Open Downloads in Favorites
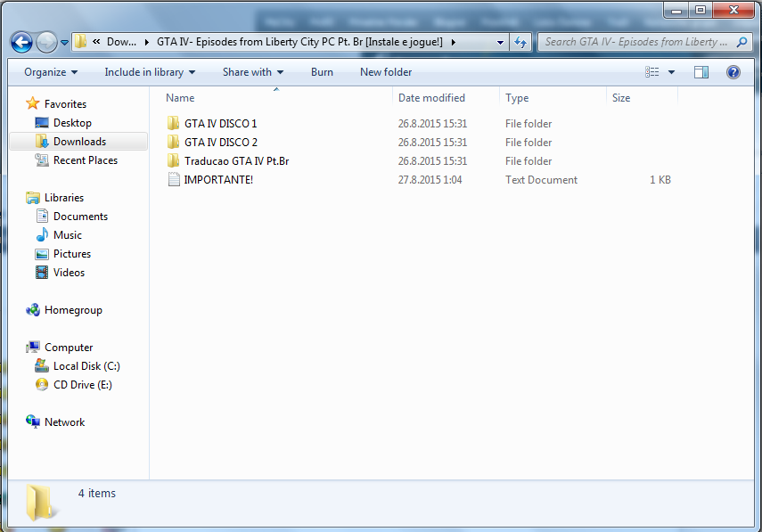Viewport: 762px width, 532px height. tap(79, 142)
